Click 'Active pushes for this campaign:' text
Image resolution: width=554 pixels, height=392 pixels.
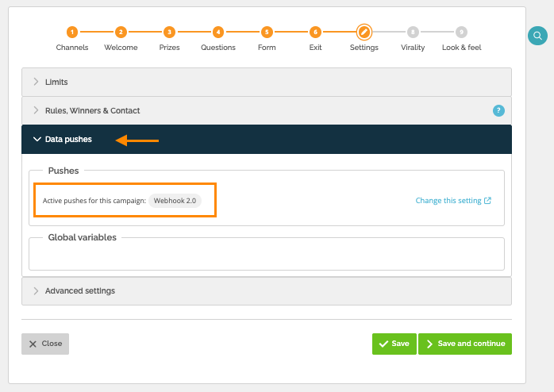click(94, 201)
